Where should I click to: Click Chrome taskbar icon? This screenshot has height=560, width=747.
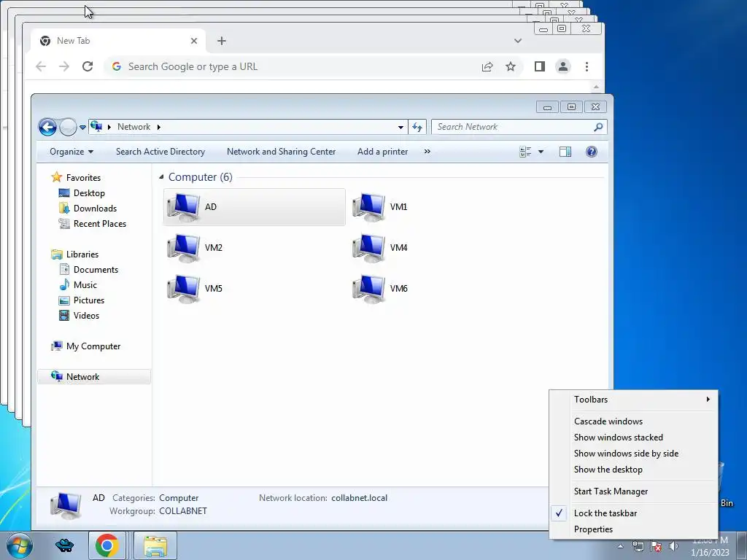(x=107, y=545)
